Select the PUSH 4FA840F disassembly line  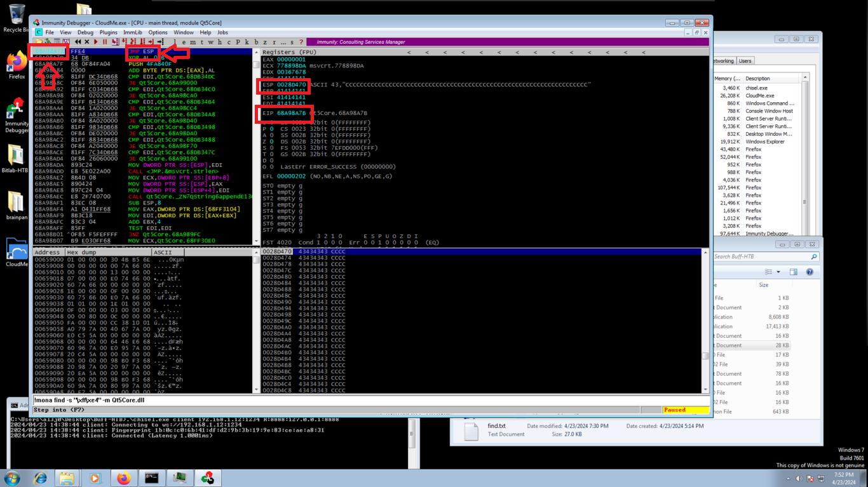point(144,64)
